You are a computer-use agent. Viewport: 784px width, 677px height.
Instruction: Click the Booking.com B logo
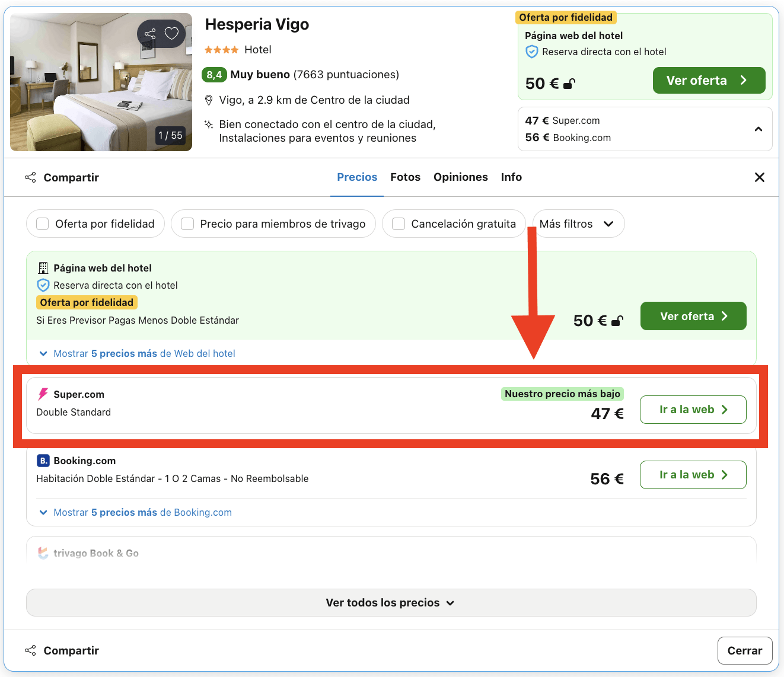(43, 461)
